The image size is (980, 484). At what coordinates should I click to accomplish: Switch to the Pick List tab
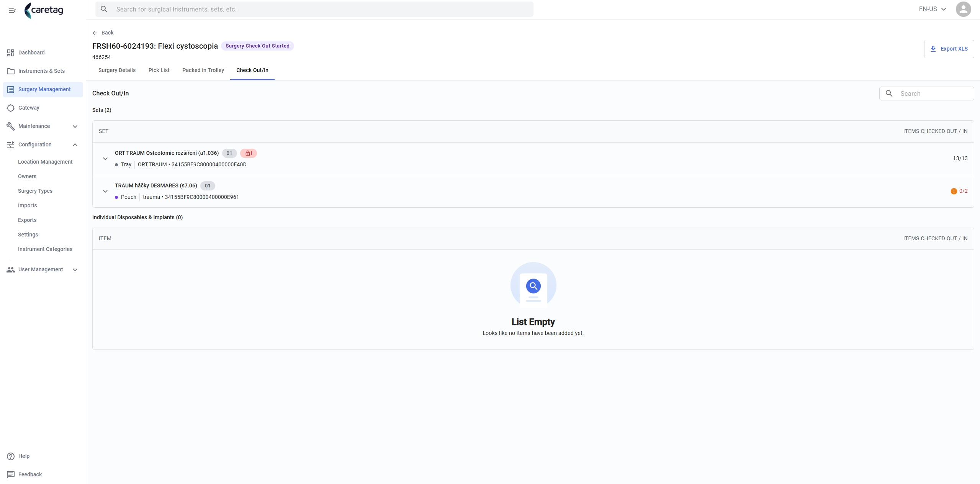tap(159, 70)
